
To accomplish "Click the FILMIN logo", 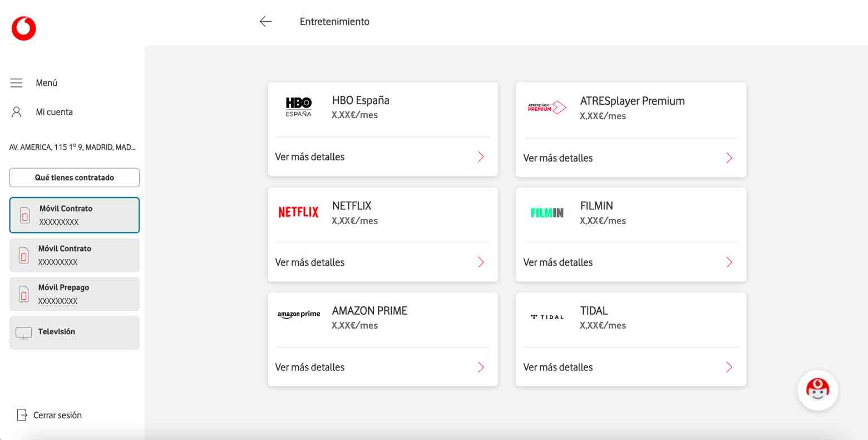I will click(547, 212).
